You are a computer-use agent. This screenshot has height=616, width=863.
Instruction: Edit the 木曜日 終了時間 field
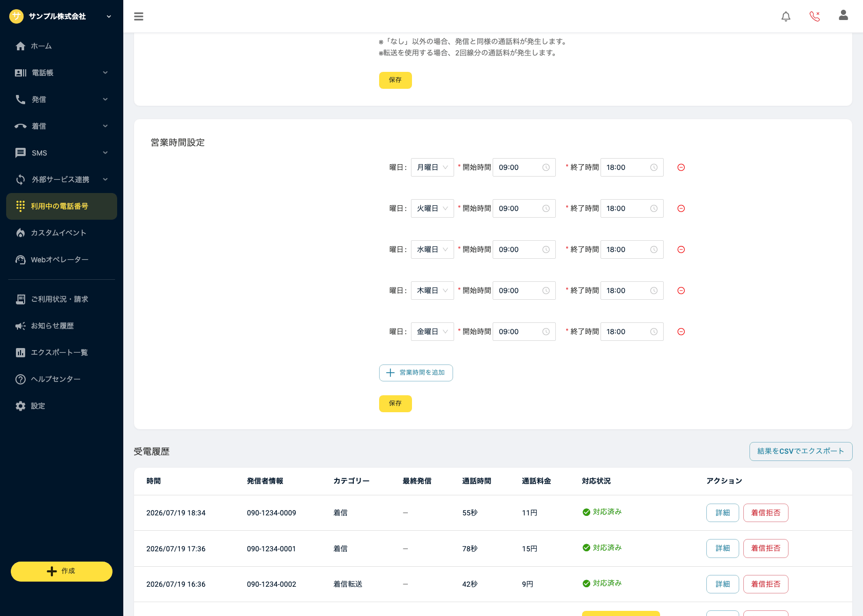(x=632, y=291)
